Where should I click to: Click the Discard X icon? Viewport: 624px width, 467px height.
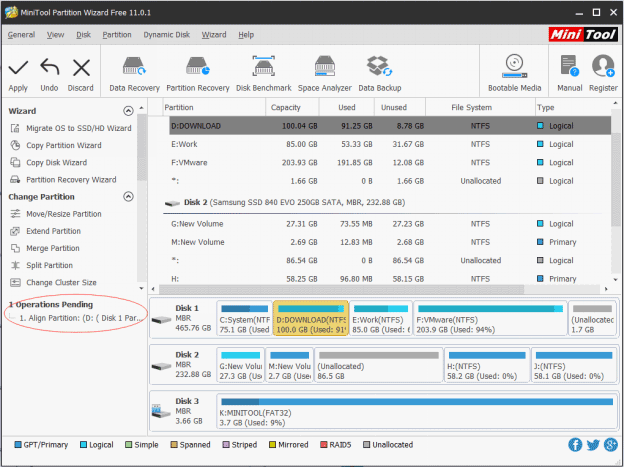point(81,70)
